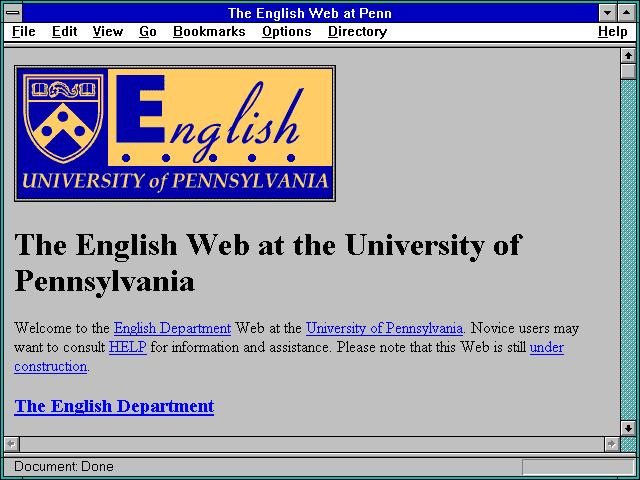Viewport: 640px width, 480px height.
Task: Minimize the window with down arrow button
Action: click(x=607, y=13)
